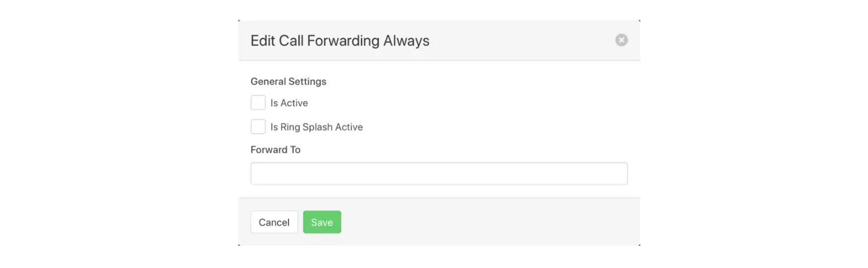Click the "Edit Call Forwarding Always" title
The image size is (868, 268).
click(340, 41)
